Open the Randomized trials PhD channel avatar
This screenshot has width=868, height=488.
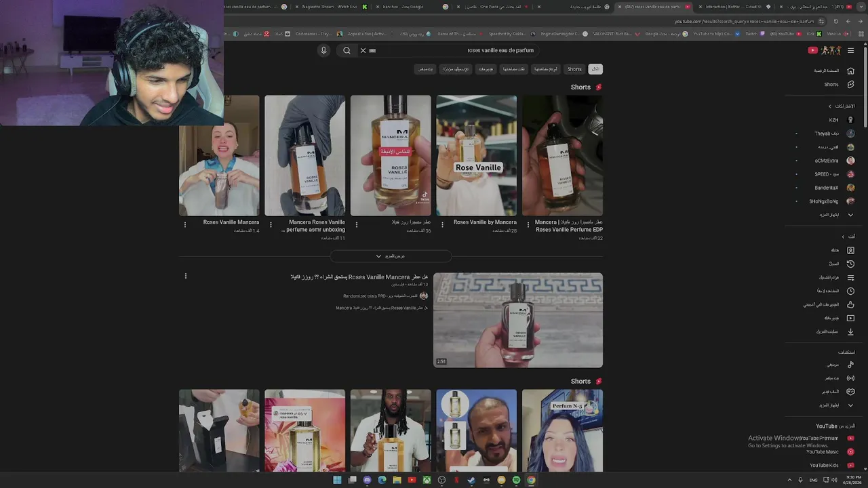[424, 296]
